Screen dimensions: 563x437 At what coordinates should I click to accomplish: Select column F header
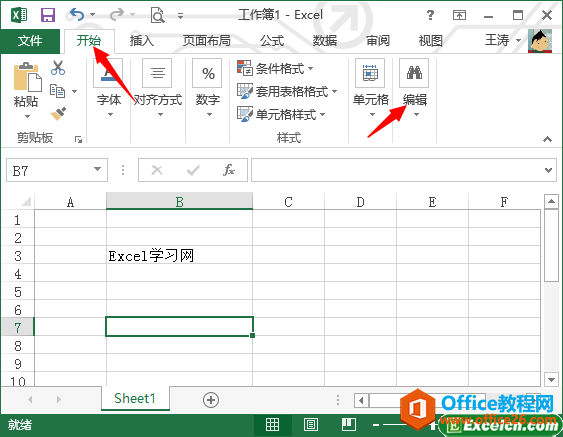(x=504, y=202)
